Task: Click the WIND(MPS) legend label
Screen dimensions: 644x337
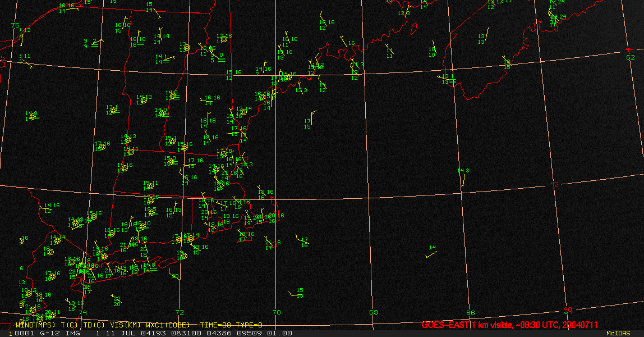Action: point(35,325)
